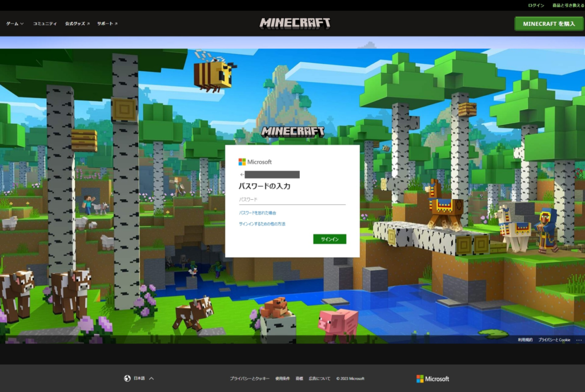Open the 公式グッズ external link

click(x=77, y=23)
